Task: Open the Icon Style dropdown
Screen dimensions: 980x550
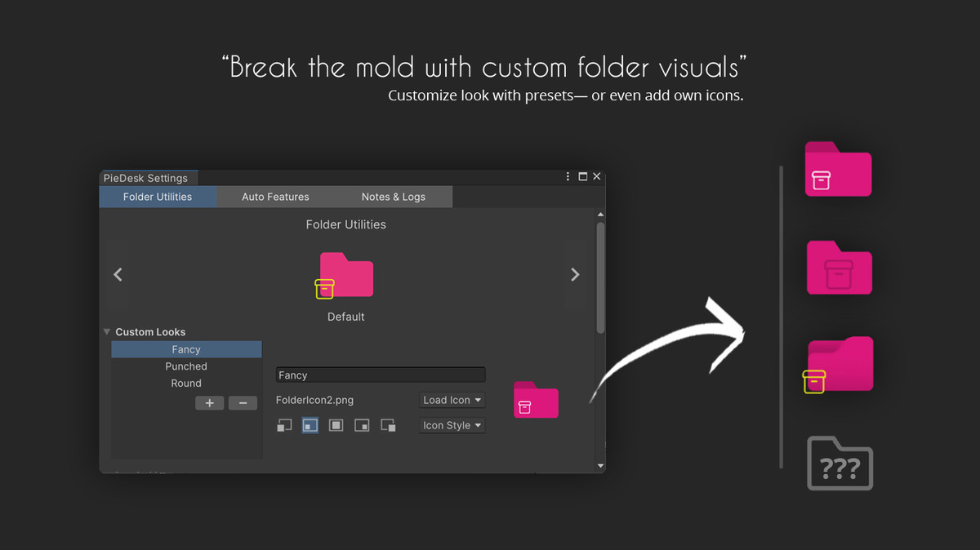Action: [x=452, y=425]
